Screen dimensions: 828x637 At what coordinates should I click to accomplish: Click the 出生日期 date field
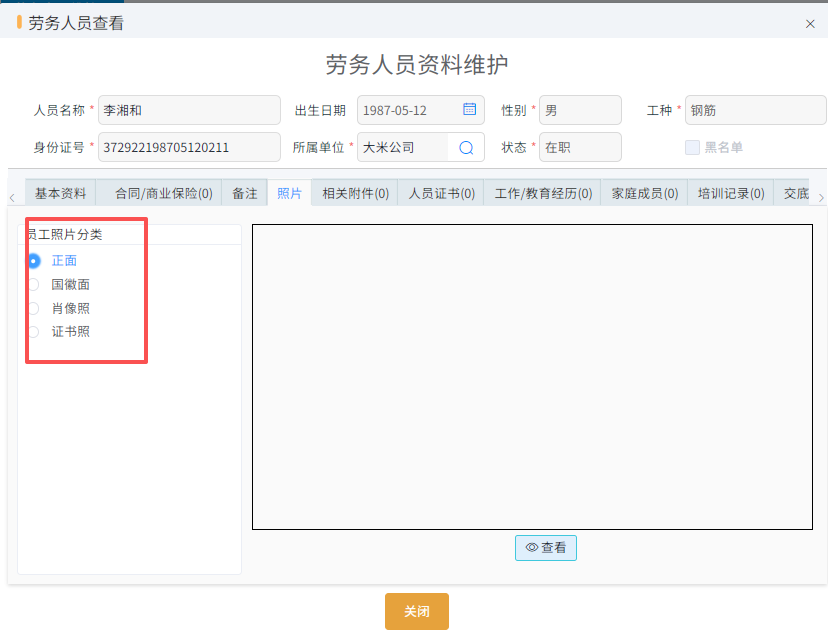click(420, 110)
